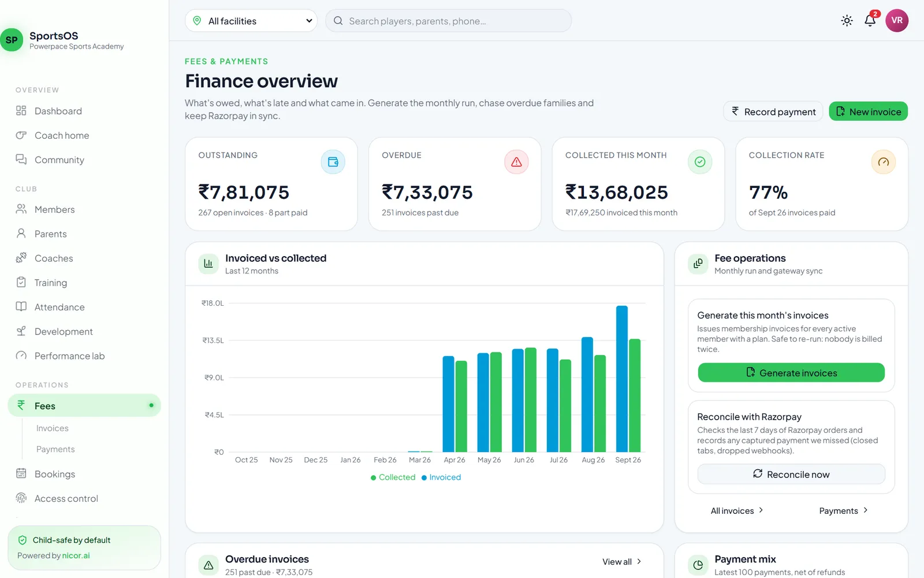Click the Sept 26 blue invoiced bar

point(621,379)
